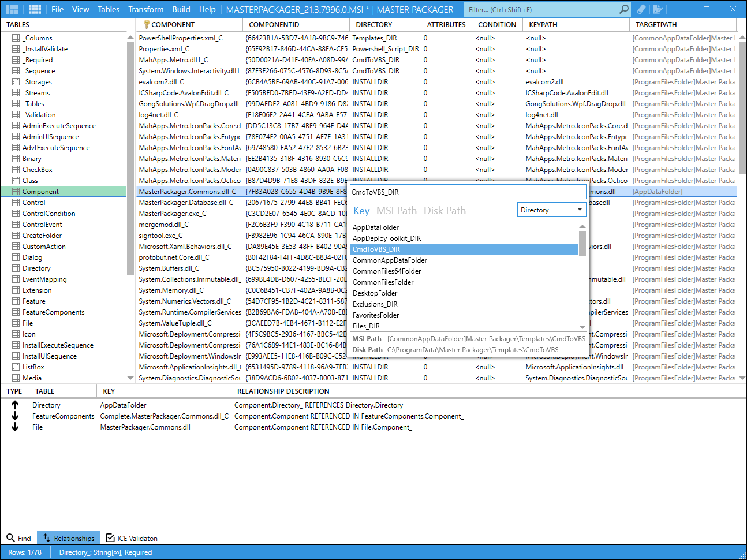The width and height of the screenshot is (747, 560).
Task: Open the Directory type dropdown in the popup
Action: (551, 210)
